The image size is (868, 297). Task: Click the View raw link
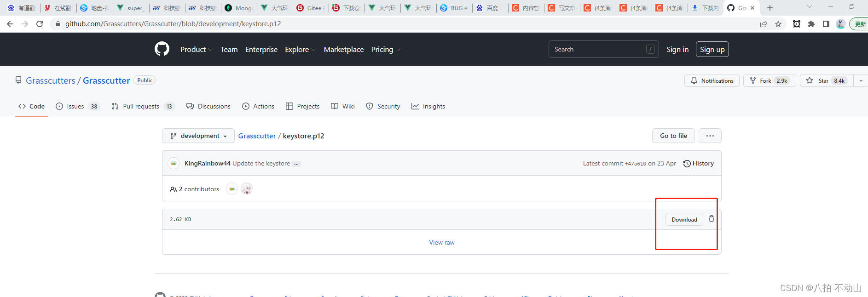click(x=442, y=242)
